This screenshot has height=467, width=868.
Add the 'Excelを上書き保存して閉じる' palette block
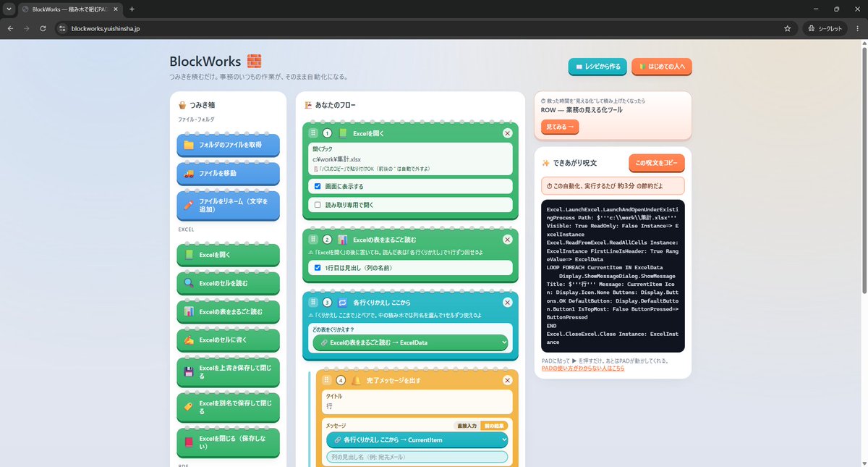[x=229, y=372]
